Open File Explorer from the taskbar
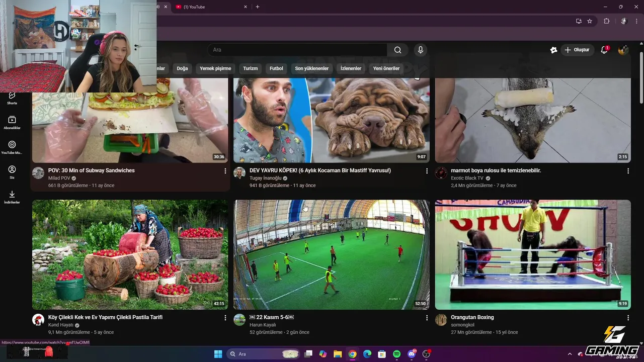Image resolution: width=644 pixels, height=362 pixels. (x=338, y=354)
